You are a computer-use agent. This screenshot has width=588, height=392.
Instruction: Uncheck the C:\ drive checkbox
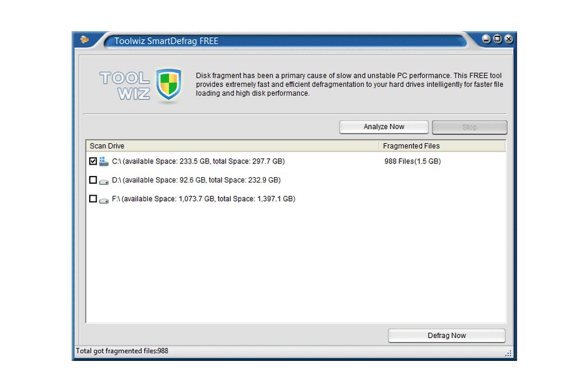tap(93, 161)
